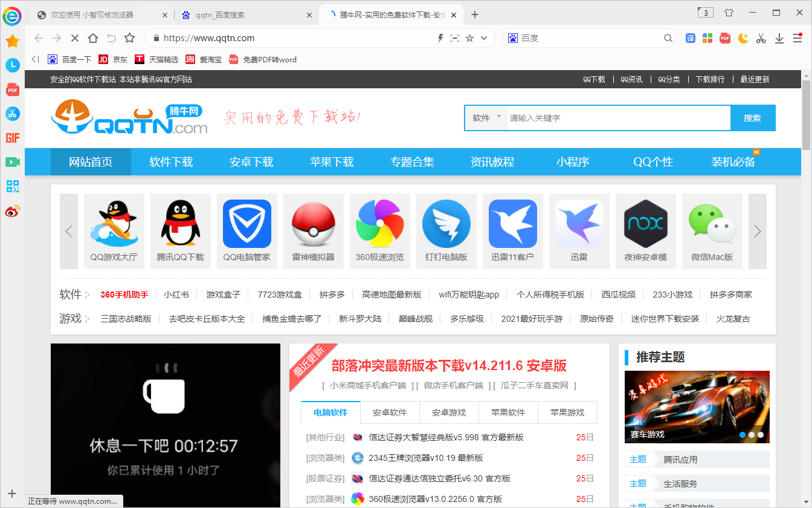Viewport: 812px width, 508px height.
Task: Open the 下载排行 top link
Action: click(x=710, y=79)
